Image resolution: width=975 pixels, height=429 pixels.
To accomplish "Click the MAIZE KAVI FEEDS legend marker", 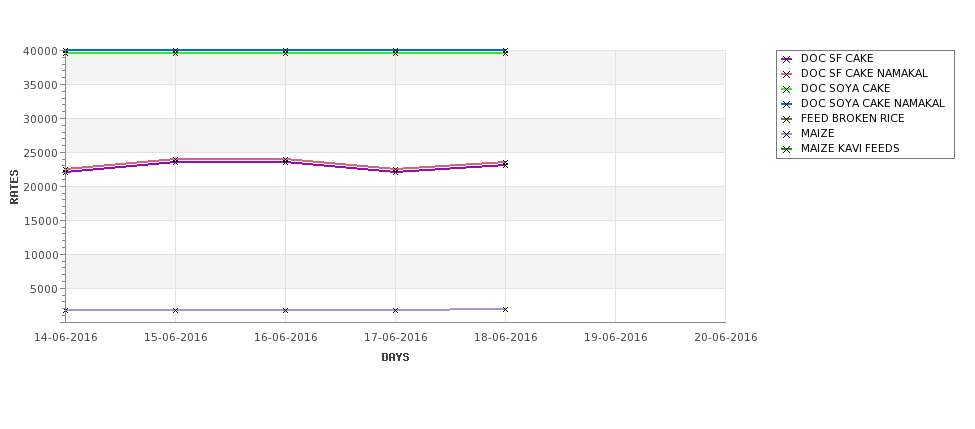I will coord(787,149).
